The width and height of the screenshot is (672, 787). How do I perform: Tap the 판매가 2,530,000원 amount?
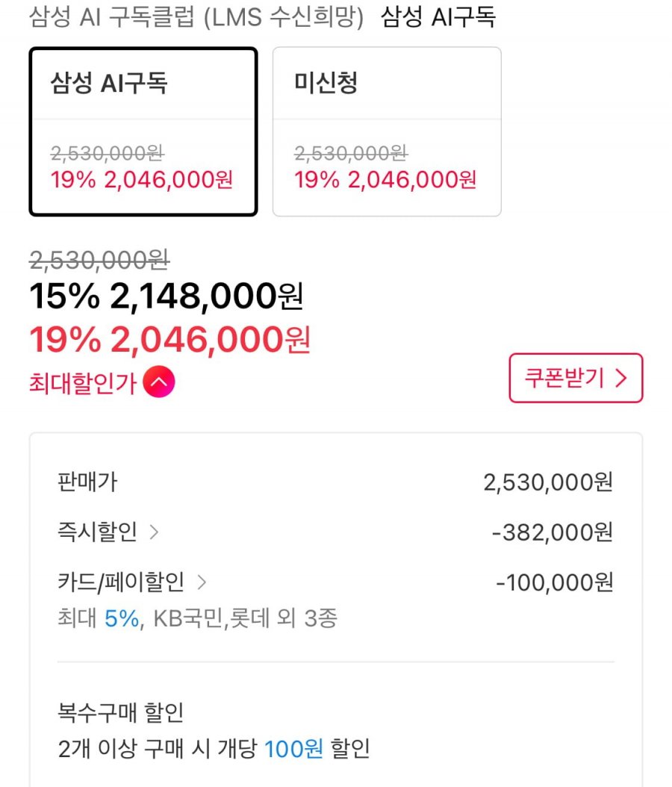pos(548,482)
